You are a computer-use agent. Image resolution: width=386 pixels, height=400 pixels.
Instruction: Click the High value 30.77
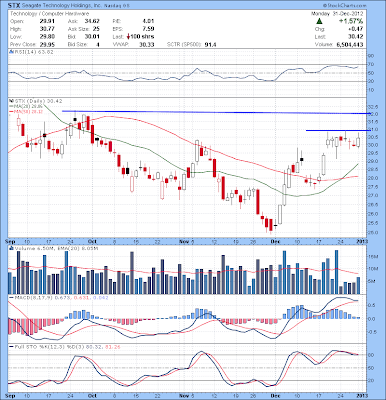pyautogui.click(x=48, y=29)
